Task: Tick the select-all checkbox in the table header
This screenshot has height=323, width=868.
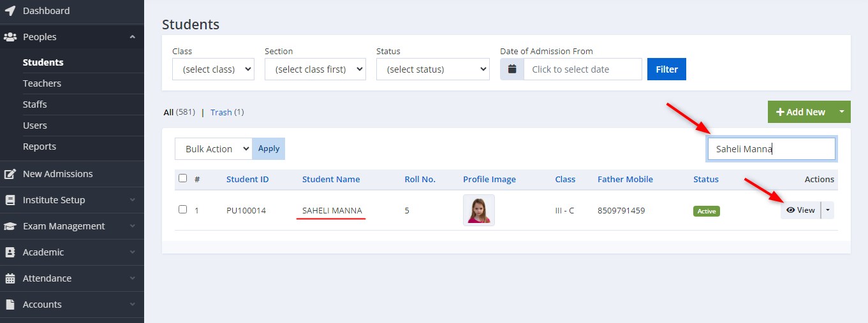Action: coord(183,178)
